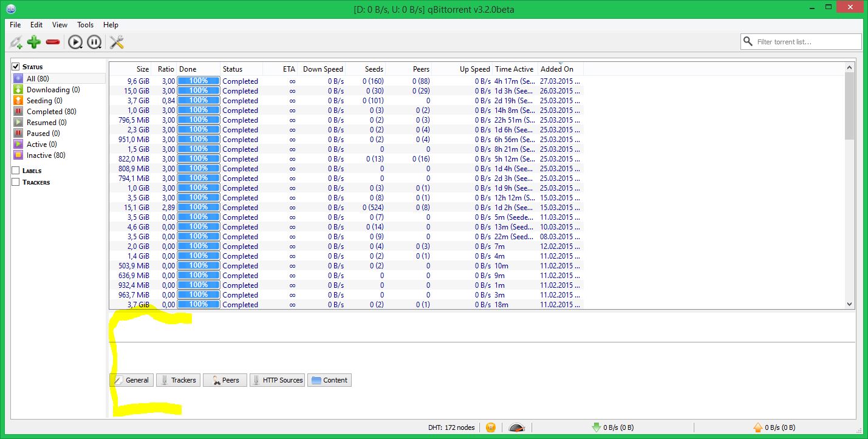Screen dimensions: 868x439
Task: Sort by the ETA column header
Action: click(280, 69)
